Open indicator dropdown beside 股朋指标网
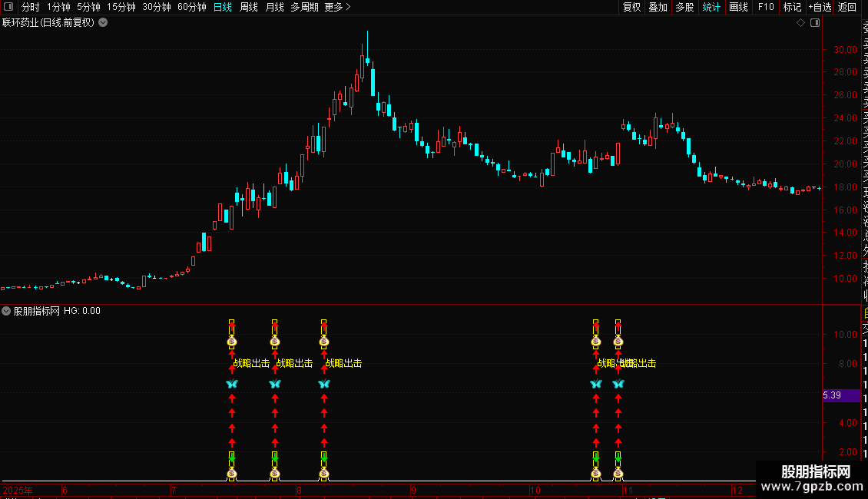 [6, 311]
